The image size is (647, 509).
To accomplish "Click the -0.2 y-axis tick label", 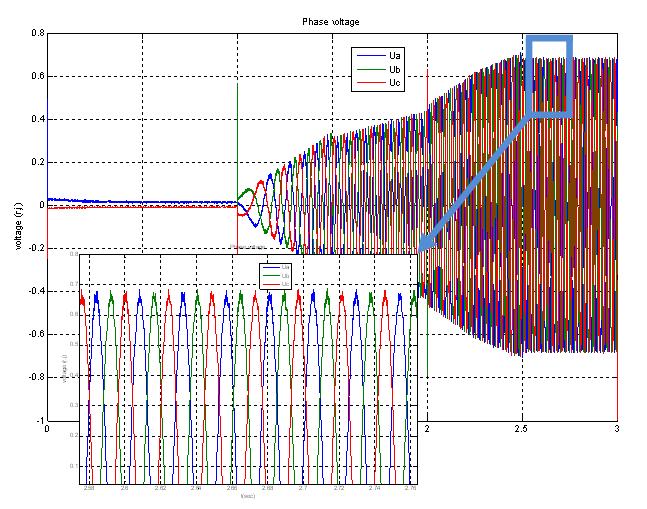I will (36, 248).
